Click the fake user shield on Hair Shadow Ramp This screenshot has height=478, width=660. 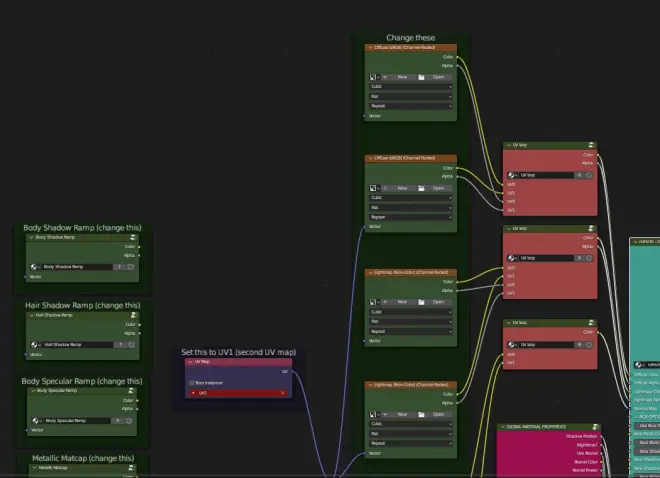point(131,345)
